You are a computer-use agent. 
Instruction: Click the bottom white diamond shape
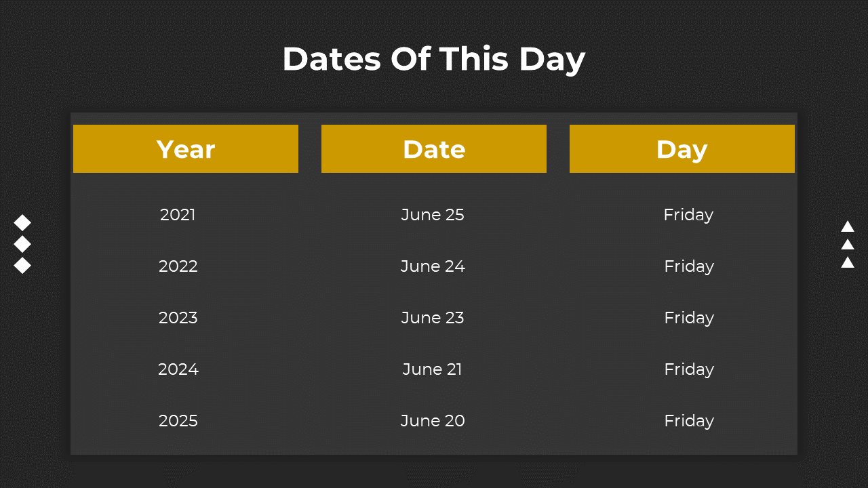pyautogui.click(x=22, y=265)
